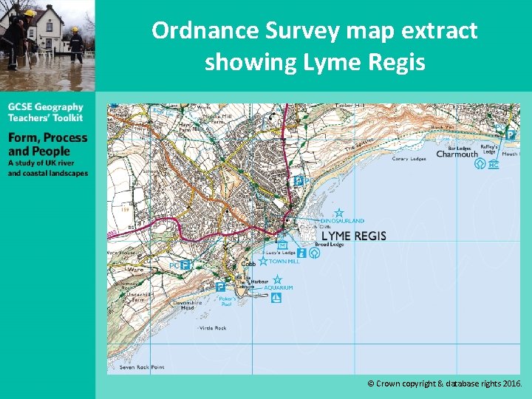Screen dimensions: 532x399
Task: Click the circular heritage icon below Charmouth label
Action: 480,164
